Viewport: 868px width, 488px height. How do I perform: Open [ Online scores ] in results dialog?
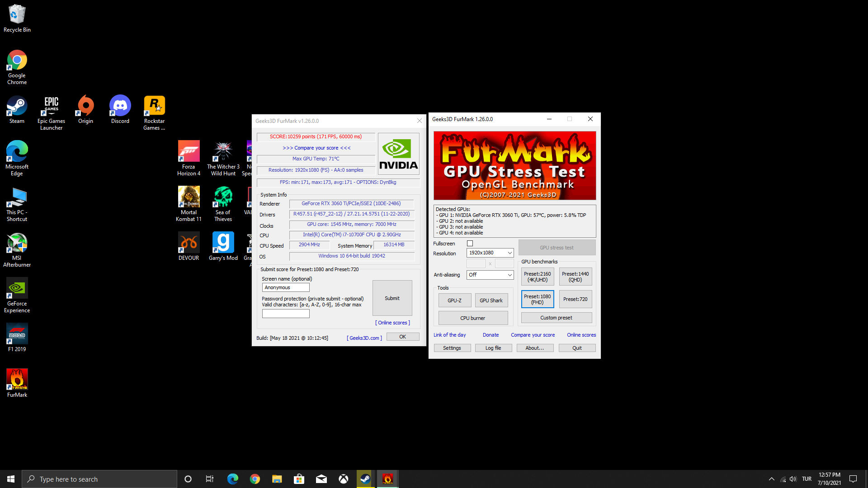pos(392,323)
